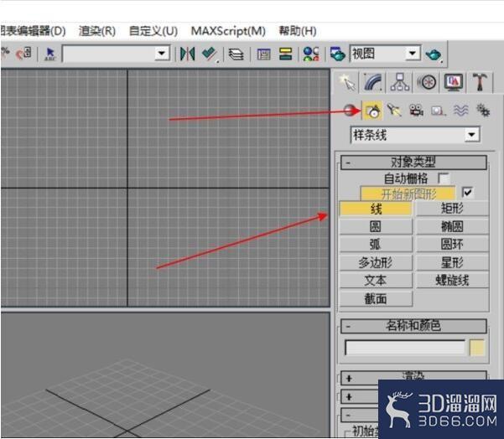The height and width of the screenshot is (439, 504).
Task: Select the Geometry sphere category icon
Action: pyautogui.click(x=350, y=111)
